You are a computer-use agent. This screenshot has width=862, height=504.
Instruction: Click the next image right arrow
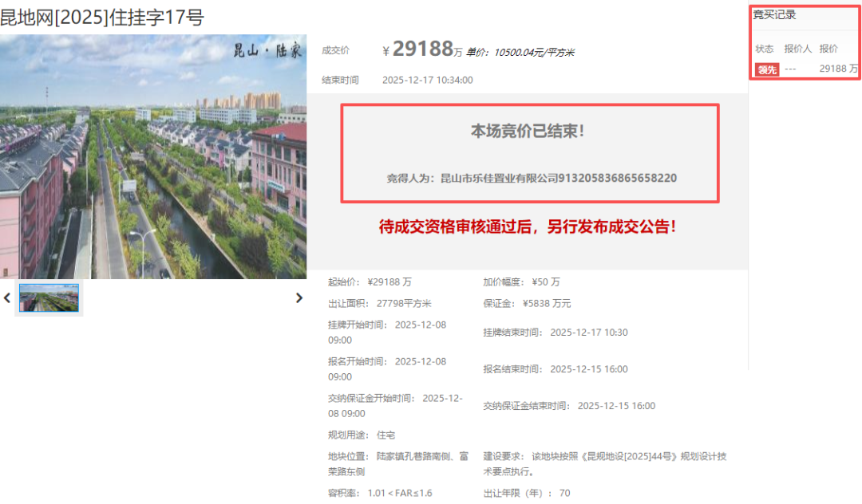299,298
